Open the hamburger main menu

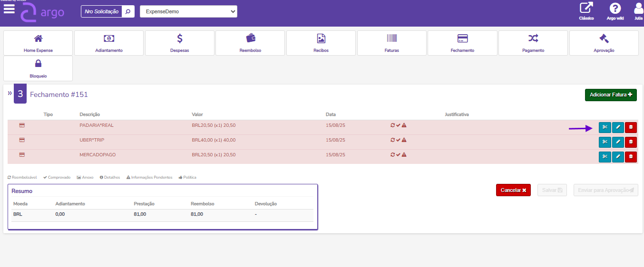click(x=9, y=10)
